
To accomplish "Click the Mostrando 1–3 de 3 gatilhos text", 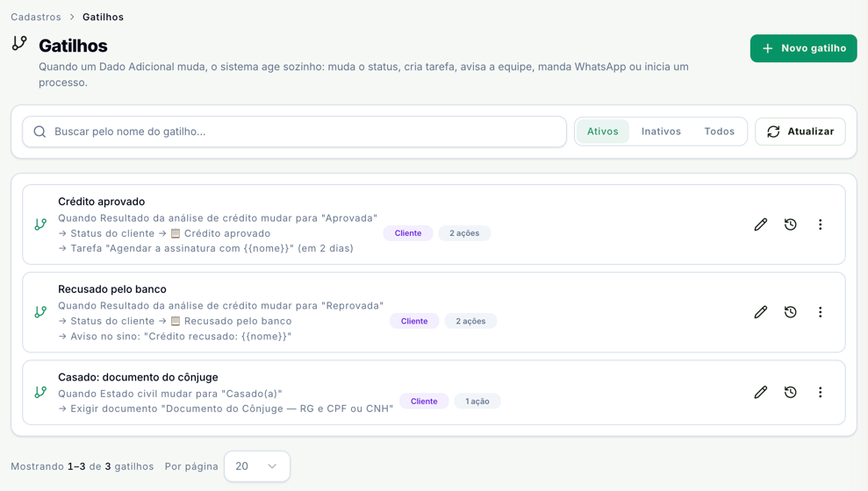I will pyautogui.click(x=82, y=466).
